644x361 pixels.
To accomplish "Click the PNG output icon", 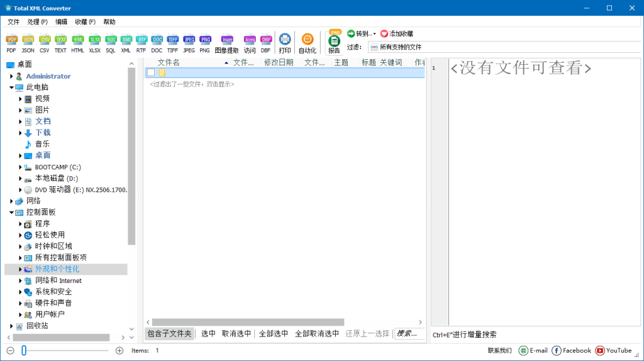I will point(205,43).
